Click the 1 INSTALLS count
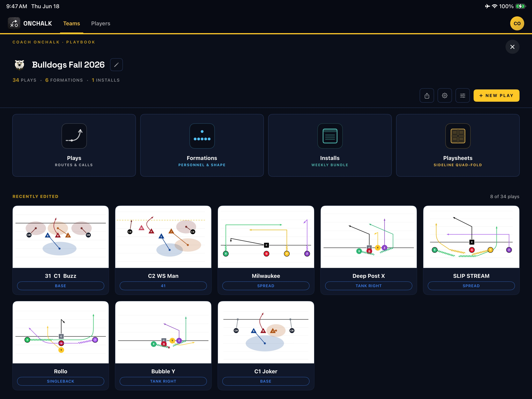 (x=106, y=80)
